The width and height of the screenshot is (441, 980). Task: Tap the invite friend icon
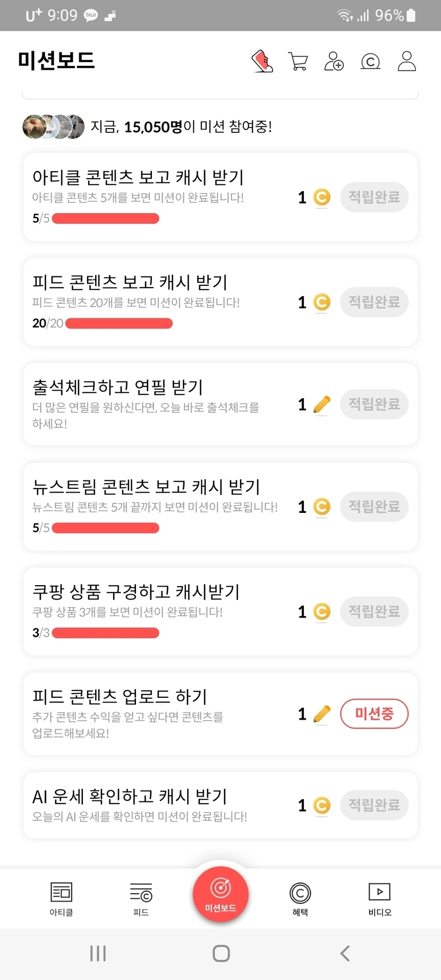334,61
